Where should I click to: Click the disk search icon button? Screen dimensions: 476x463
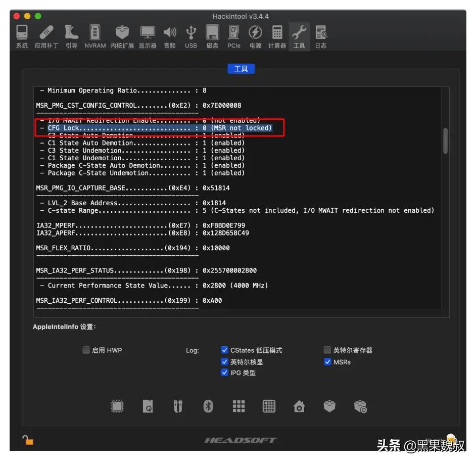(148, 406)
